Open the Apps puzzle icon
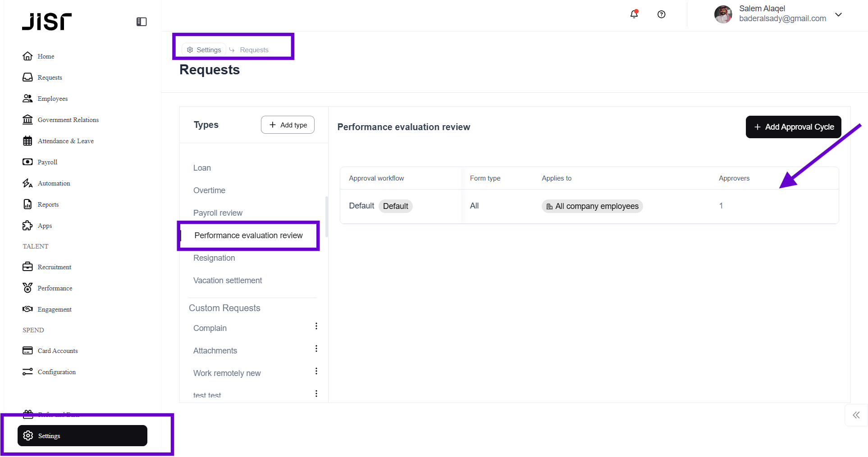Screen dimensions: 868x457 click(27, 226)
